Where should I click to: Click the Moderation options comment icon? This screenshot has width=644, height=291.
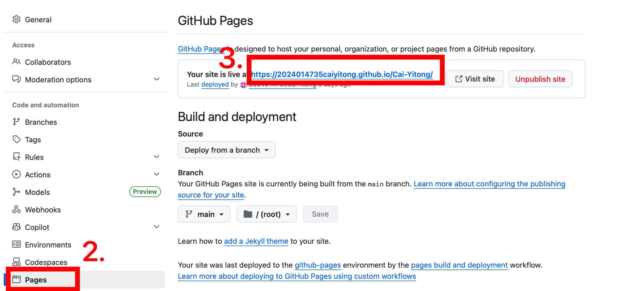[16, 79]
